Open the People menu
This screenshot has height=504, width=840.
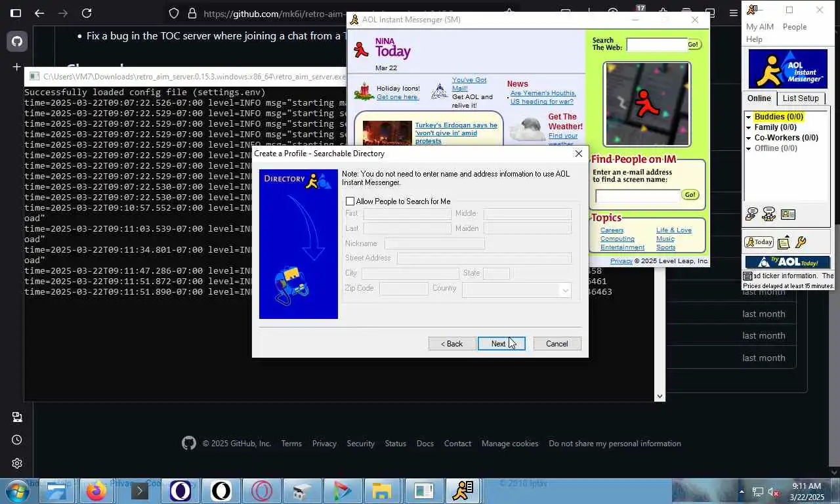click(x=795, y=27)
